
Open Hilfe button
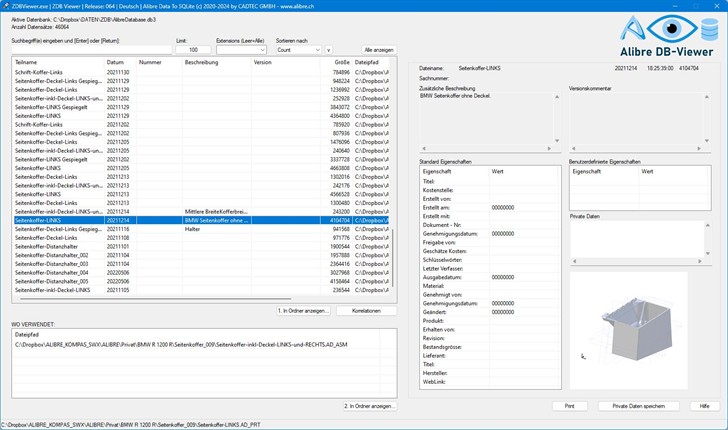pos(704,406)
